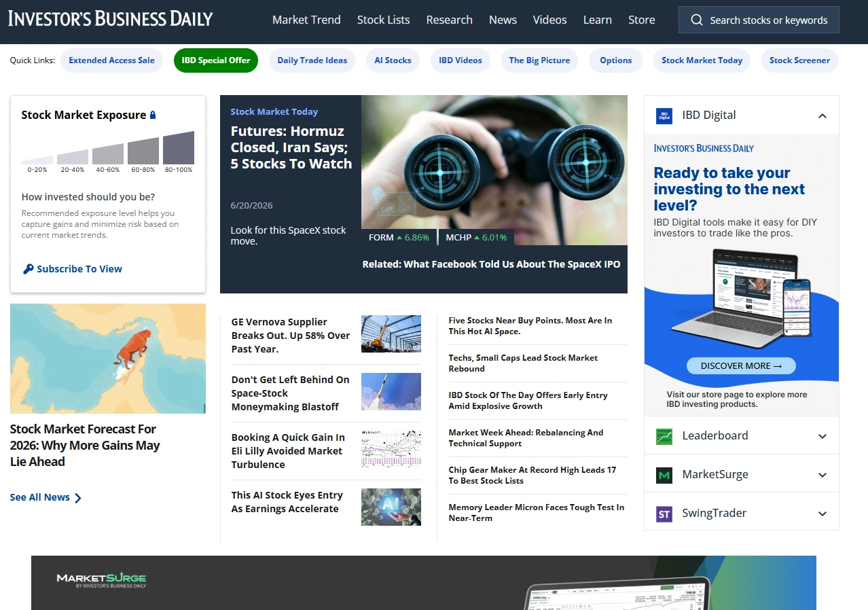The width and height of the screenshot is (868, 610).
Task: Open Don't Get Left Behind On Space-Stock headline
Action: click(291, 393)
